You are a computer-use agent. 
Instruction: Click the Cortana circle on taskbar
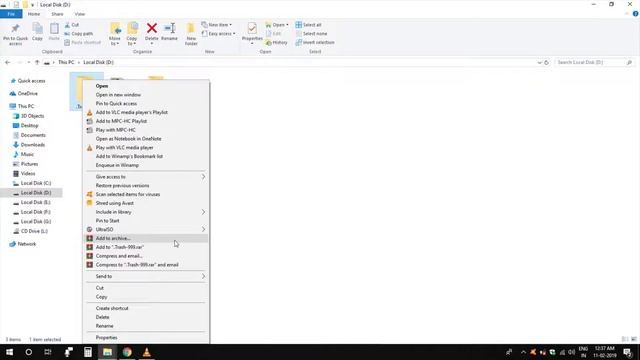point(29,352)
